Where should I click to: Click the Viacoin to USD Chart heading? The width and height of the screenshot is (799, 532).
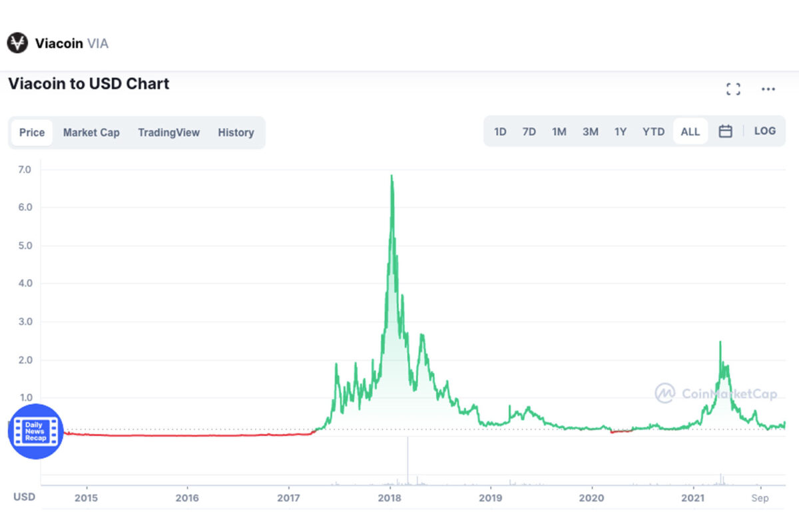[x=89, y=84]
